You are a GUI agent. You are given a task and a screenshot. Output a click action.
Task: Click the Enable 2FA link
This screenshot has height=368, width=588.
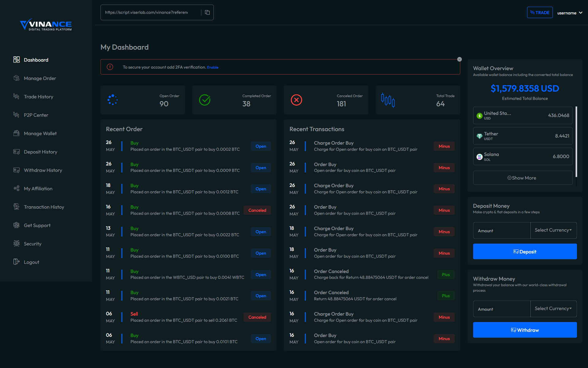click(213, 67)
